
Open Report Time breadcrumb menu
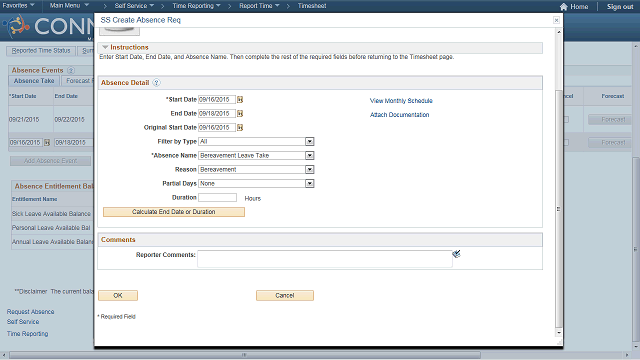259,6
